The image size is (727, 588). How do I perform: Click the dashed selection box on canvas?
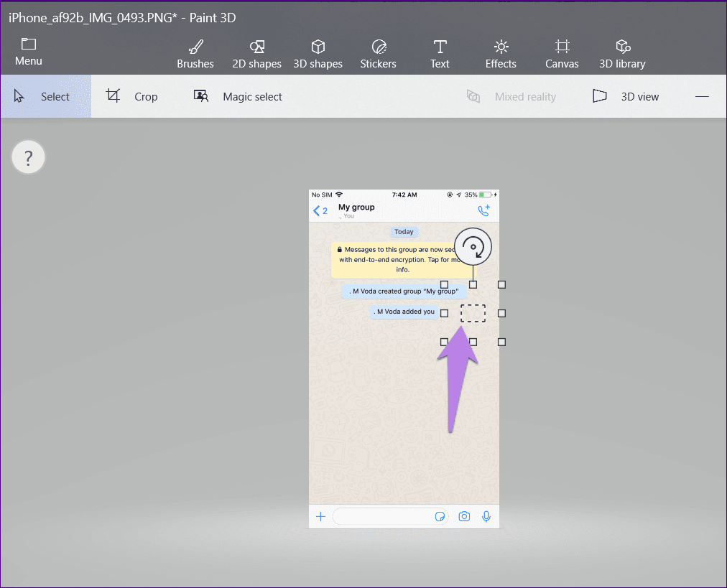coord(473,313)
